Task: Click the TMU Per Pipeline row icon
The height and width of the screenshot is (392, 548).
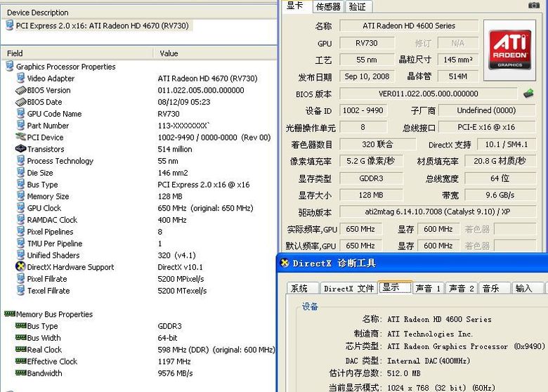Action: [20, 243]
